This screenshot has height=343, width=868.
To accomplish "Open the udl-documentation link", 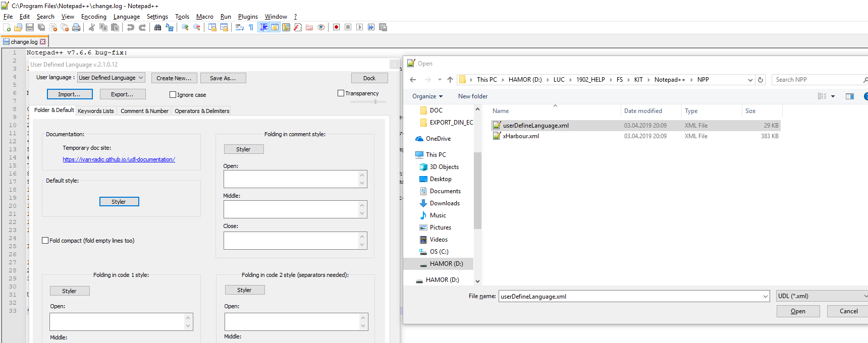I will pyautogui.click(x=119, y=159).
